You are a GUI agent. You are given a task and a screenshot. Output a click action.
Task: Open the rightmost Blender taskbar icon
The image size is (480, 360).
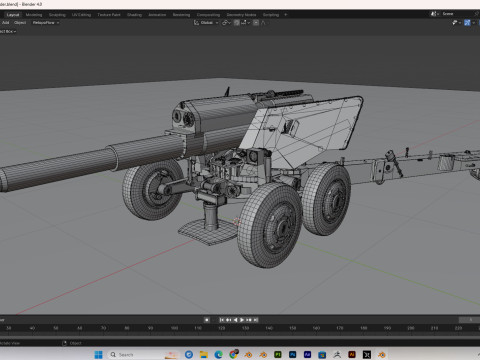pos(382,355)
